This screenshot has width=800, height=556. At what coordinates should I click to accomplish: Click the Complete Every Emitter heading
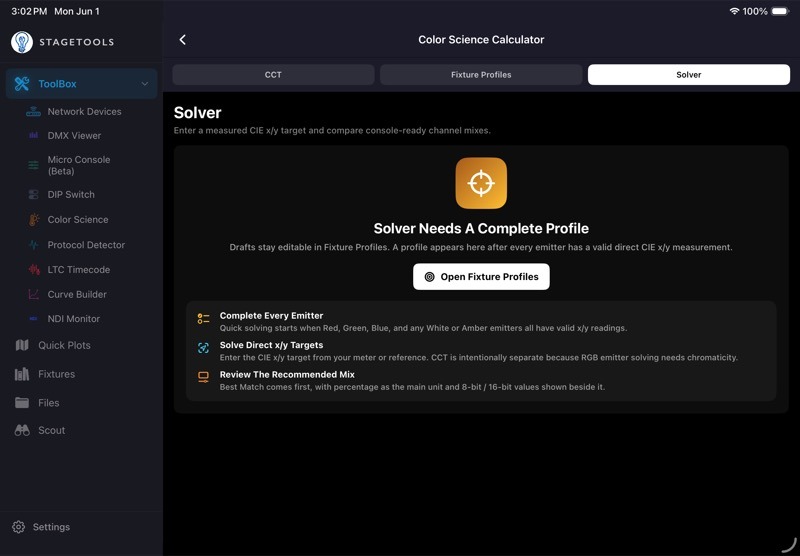point(271,316)
